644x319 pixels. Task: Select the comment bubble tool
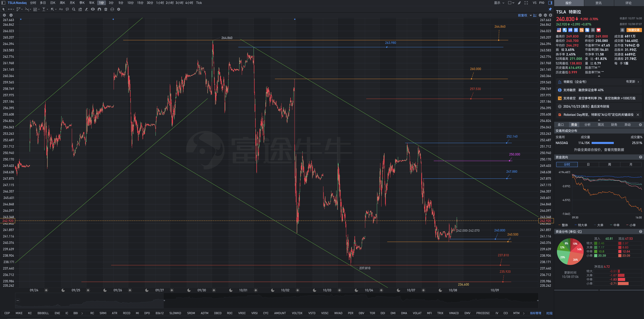(x=67, y=9)
